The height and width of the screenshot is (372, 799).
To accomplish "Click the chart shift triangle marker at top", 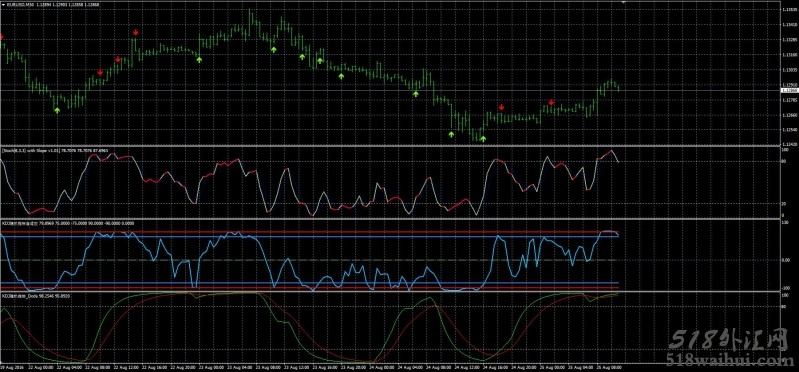I will [x=623, y=3].
